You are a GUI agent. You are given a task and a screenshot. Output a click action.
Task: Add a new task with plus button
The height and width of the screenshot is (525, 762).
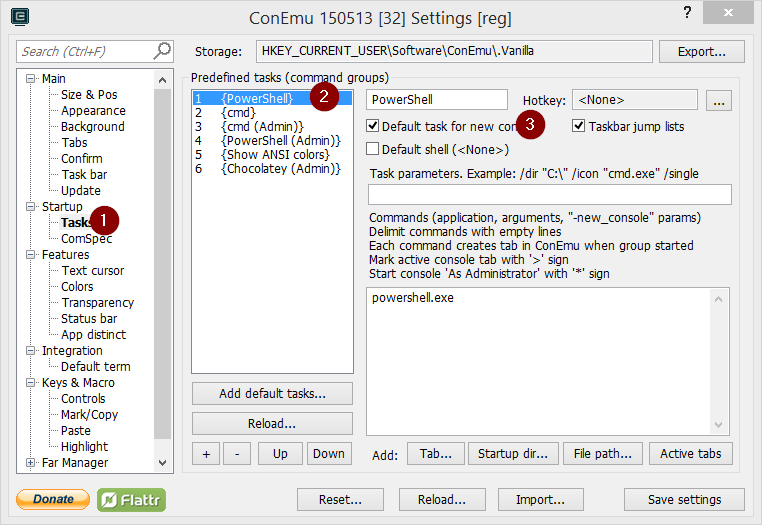(206, 454)
